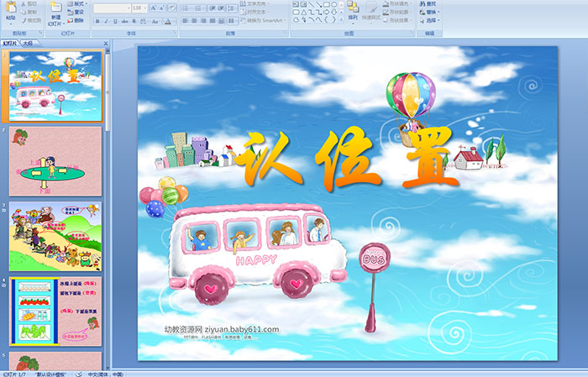
Task: Select the Left Brace shape
Action: (326, 19)
